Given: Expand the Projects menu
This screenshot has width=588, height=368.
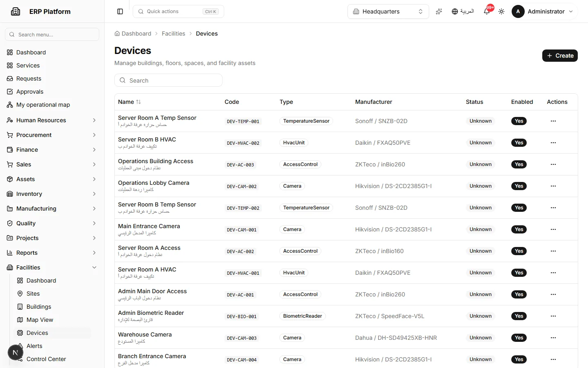Looking at the screenshot, I should point(52,238).
